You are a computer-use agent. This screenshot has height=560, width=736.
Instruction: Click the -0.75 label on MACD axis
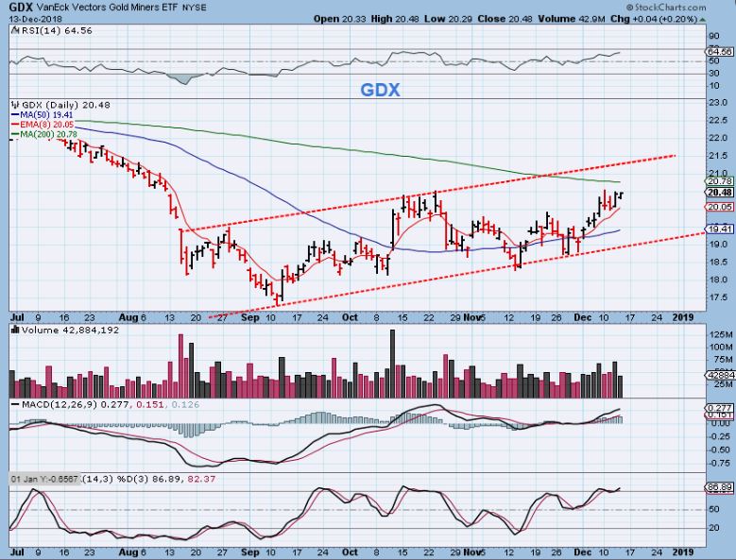point(719,463)
